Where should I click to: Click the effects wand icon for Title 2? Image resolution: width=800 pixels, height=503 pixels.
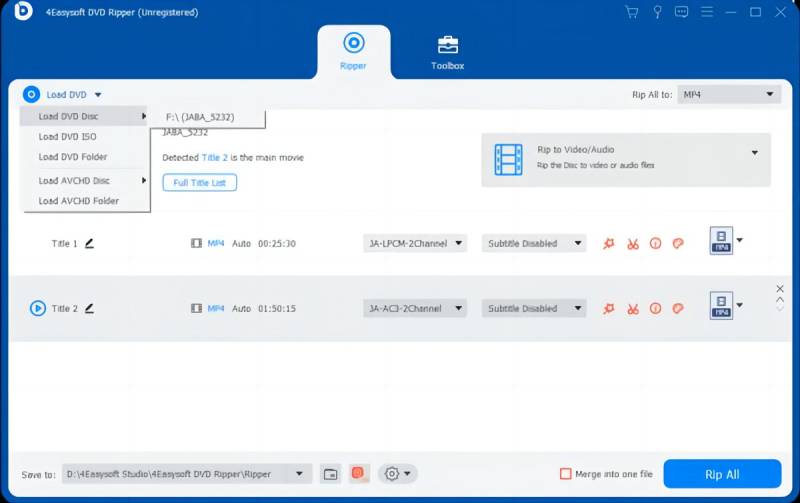609,308
